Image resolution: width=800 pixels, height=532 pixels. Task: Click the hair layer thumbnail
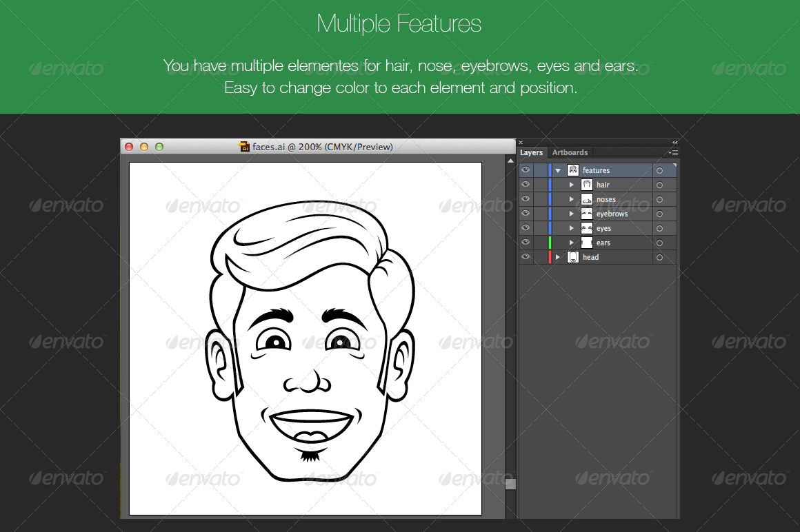587,184
